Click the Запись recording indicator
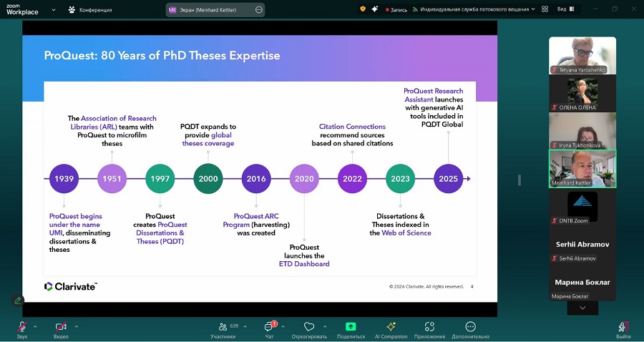 coord(396,9)
